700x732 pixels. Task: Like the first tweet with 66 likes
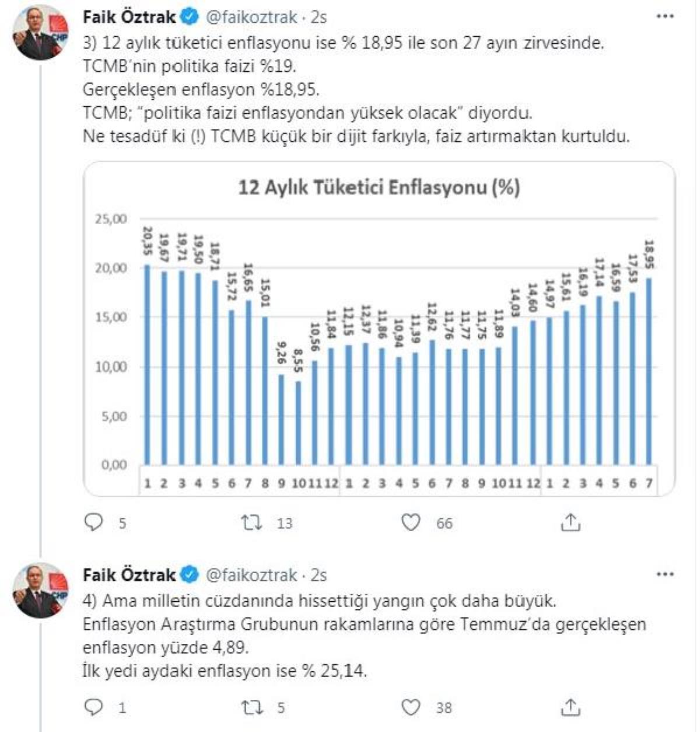pos(411,522)
